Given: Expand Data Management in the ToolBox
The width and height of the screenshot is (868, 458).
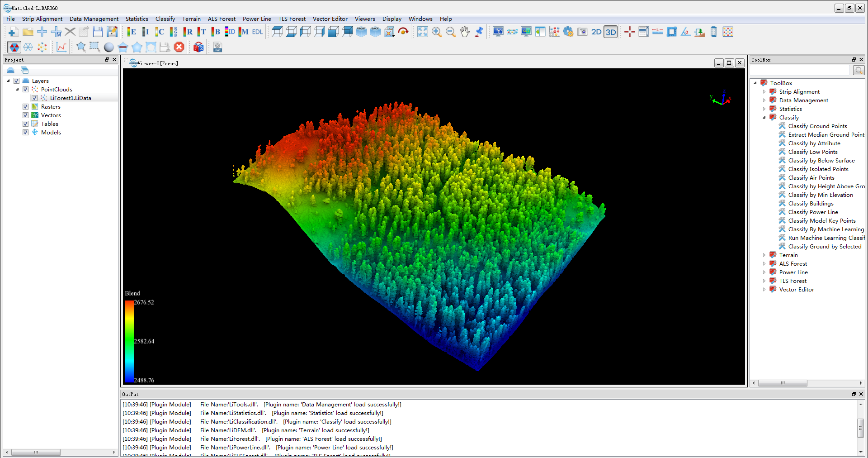Looking at the screenshot, I should (764, 100).
